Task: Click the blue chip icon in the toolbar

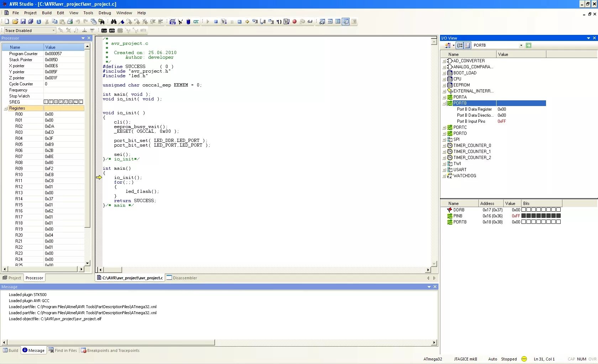Action: [x=188, y=22]
